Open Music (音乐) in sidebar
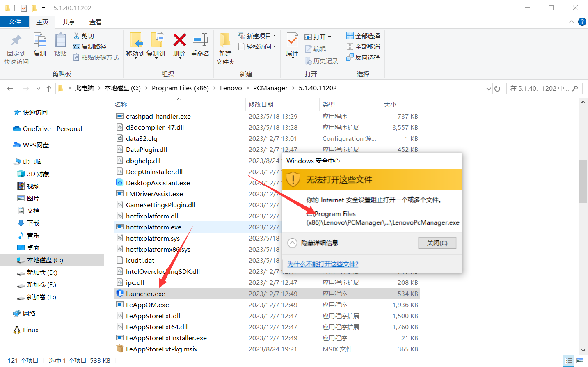The height and width of the screenshot is (367, 588). point(29,235)
